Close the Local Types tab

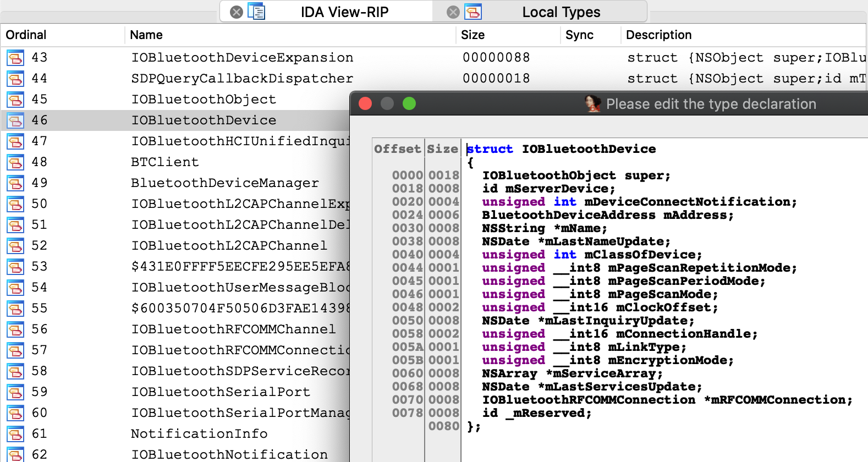tap(453, 12)
